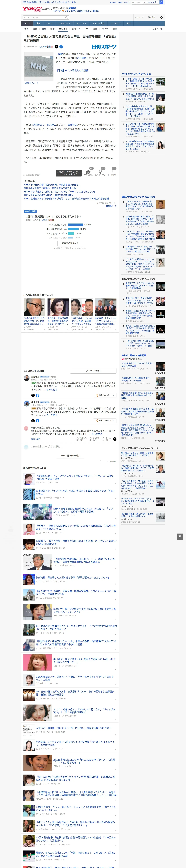Select the スポーツ category

[x=76, y=29]
